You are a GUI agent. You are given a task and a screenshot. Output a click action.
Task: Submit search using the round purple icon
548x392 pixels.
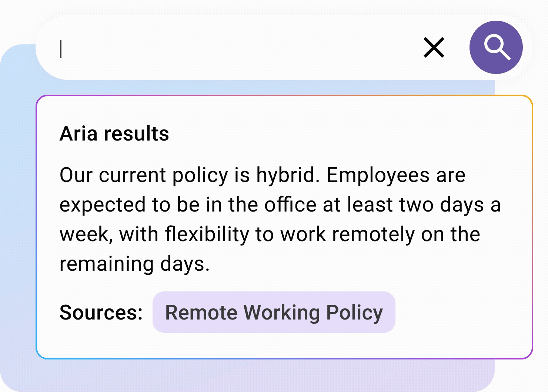[496, 47]
